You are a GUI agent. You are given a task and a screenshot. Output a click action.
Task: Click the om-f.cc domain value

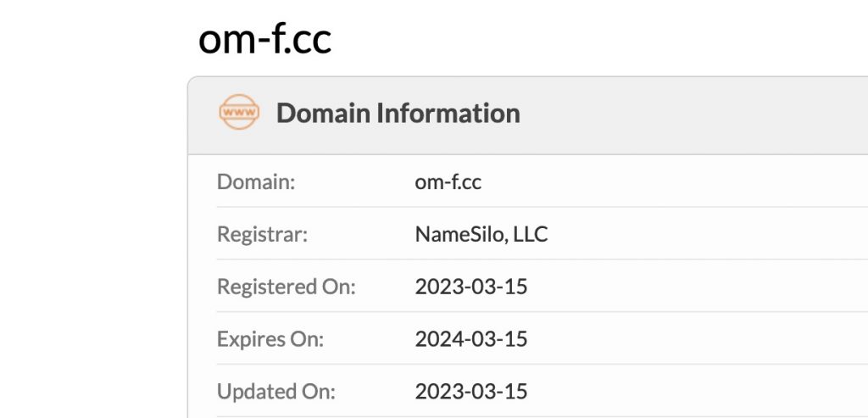click(x=448, y=181)
